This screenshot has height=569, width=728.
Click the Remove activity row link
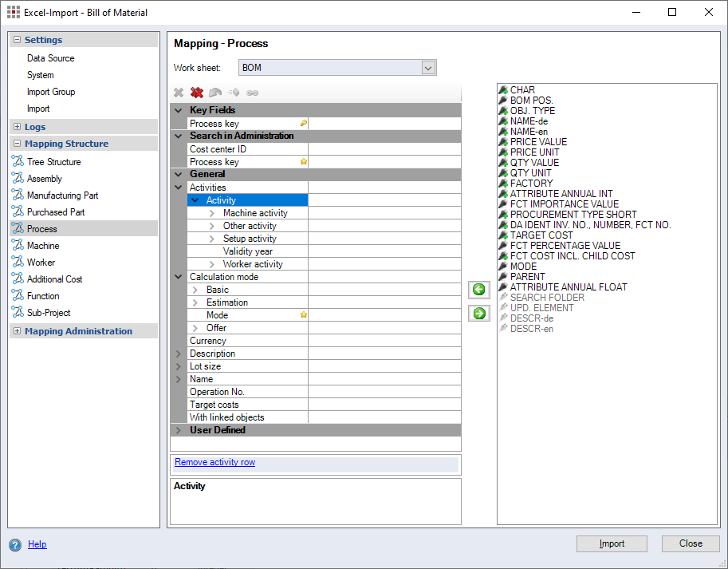click(214, 462)
